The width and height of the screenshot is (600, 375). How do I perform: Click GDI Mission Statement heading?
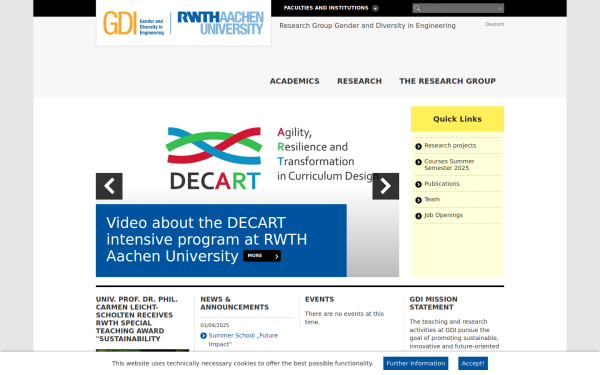click(433, 303)
